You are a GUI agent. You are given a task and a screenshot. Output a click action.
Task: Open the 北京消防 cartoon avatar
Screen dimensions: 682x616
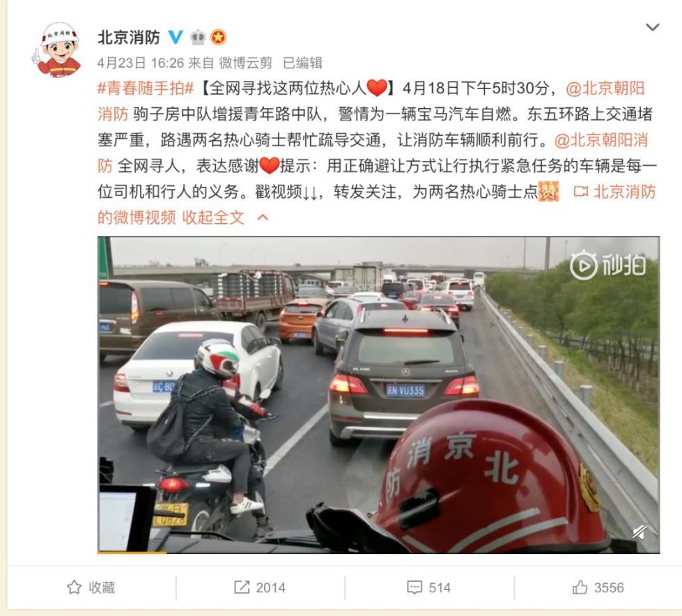pos(57,50)
